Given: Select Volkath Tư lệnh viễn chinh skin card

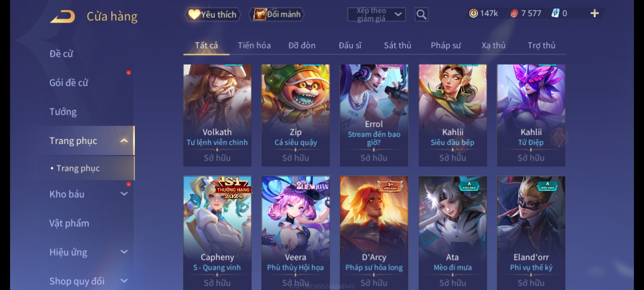Looking at the screenshot, I should [217, 115].
